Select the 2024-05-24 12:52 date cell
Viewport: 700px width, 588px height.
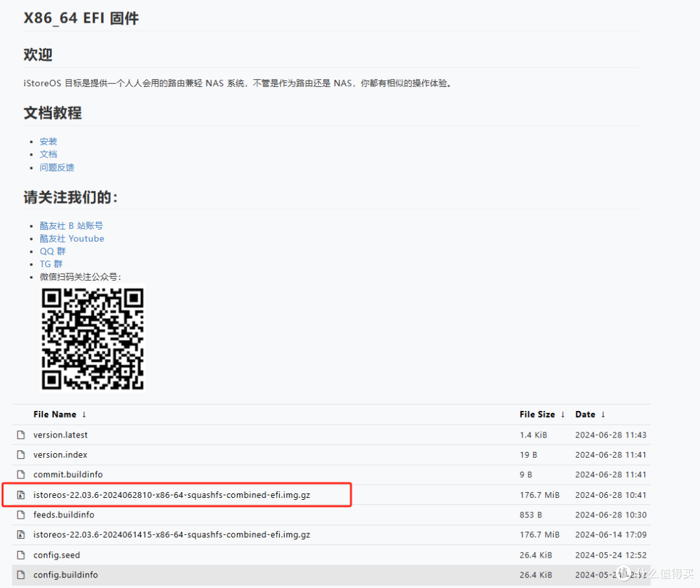coord(611,555)
